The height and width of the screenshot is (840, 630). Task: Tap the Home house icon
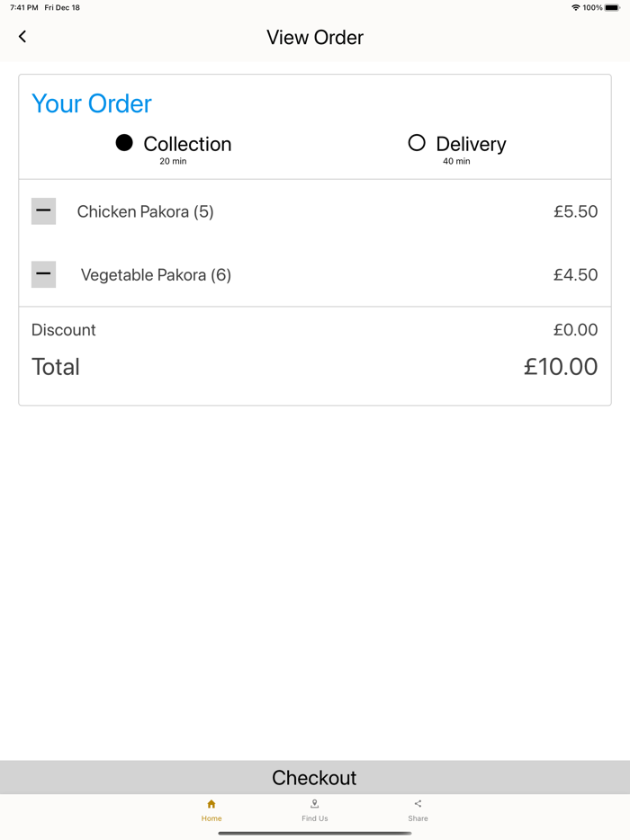click(x=211, y=804)
